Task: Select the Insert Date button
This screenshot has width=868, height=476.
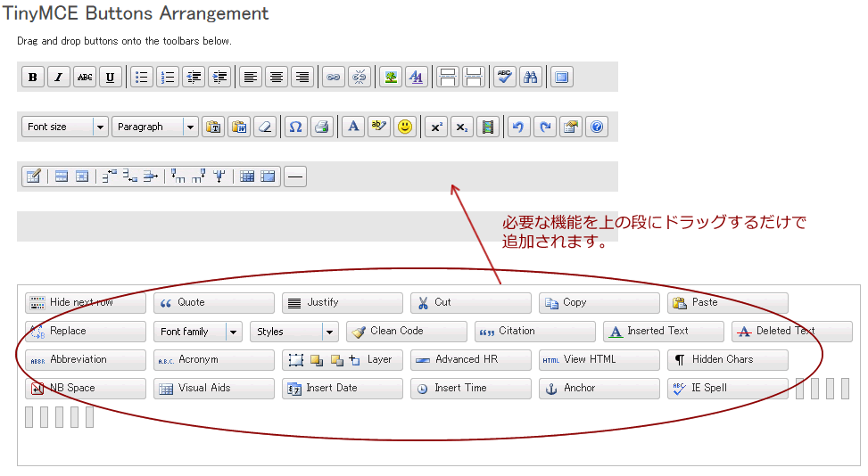Action: click(x=342, y=389)
